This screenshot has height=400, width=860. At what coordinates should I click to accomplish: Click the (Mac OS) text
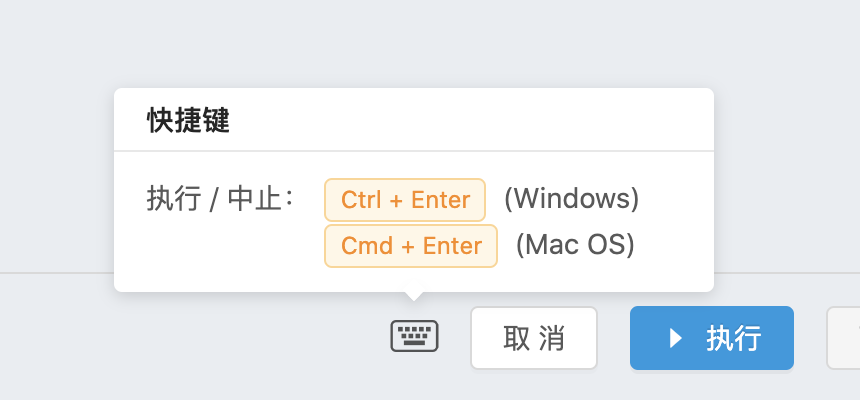575,245
